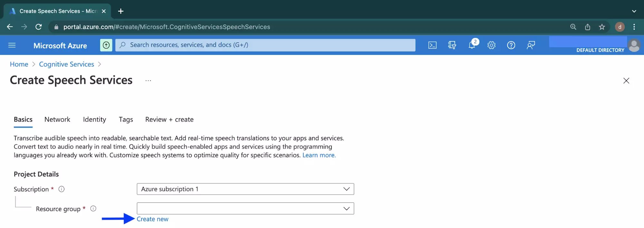Open the Chrome three-dot menu
This screenshot has width=644, height=228.
click(634, 27)
